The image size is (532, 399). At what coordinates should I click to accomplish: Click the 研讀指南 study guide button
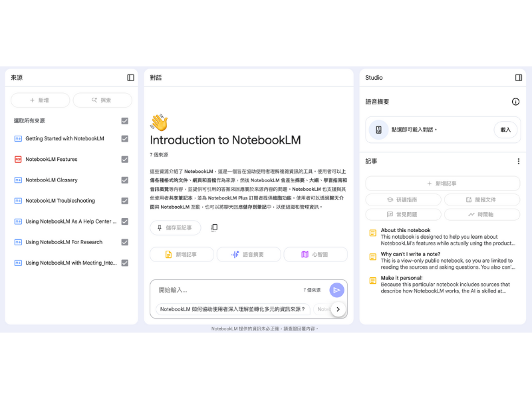(403, 199)
